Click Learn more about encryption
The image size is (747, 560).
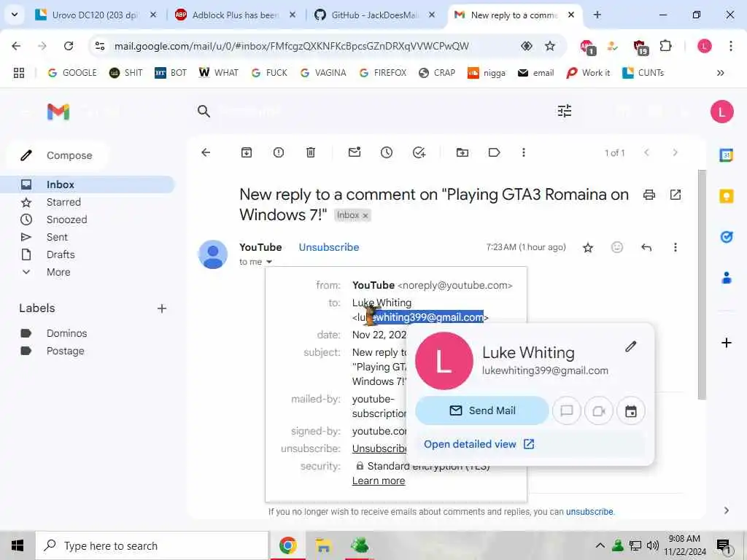point(379,481)
